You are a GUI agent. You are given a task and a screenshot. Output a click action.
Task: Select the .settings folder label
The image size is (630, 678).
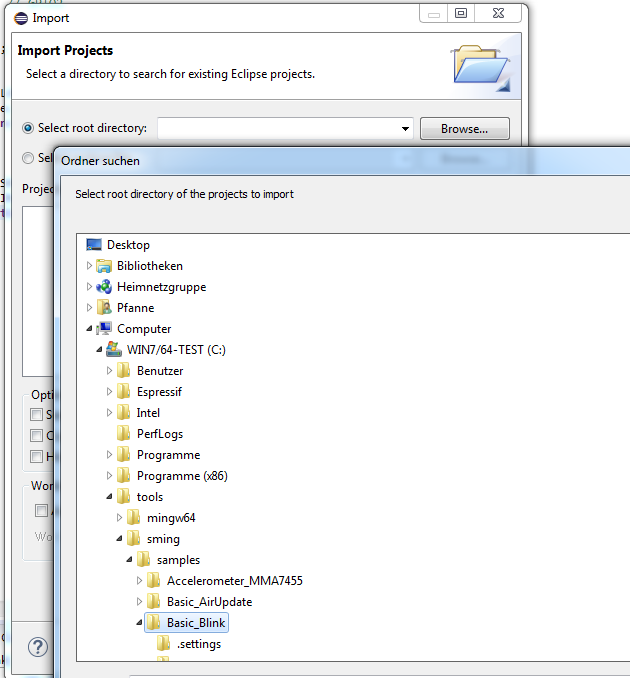point(199,644)
